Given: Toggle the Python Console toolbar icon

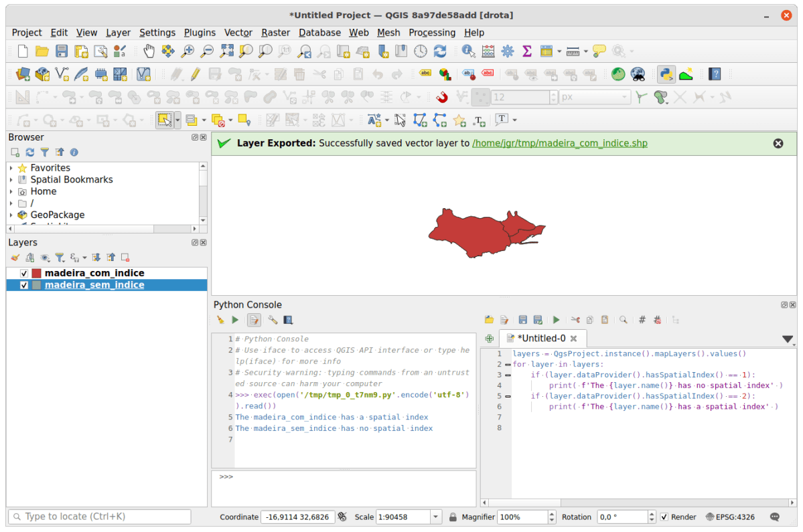Looking at the screenshot, I should tap(666, 74).
